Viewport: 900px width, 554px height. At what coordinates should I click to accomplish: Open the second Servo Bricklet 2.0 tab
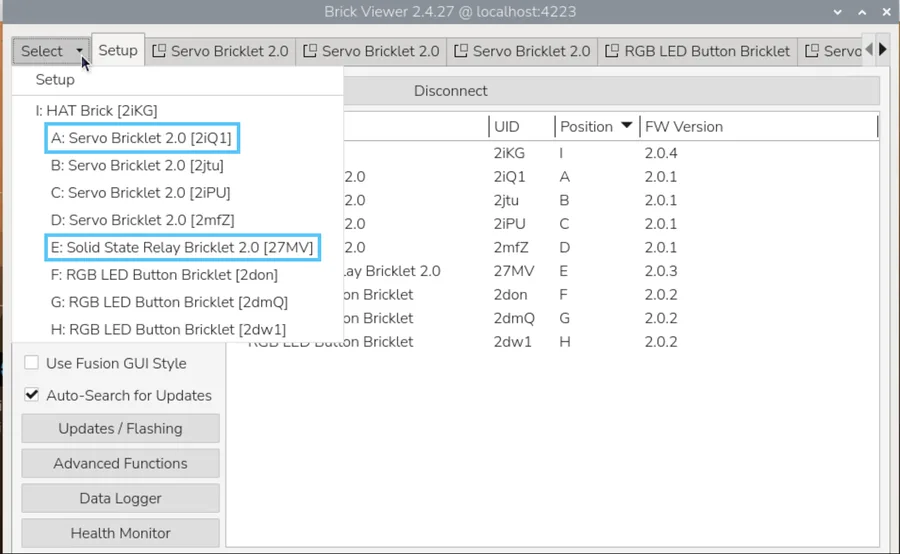(x=371, y=52)
